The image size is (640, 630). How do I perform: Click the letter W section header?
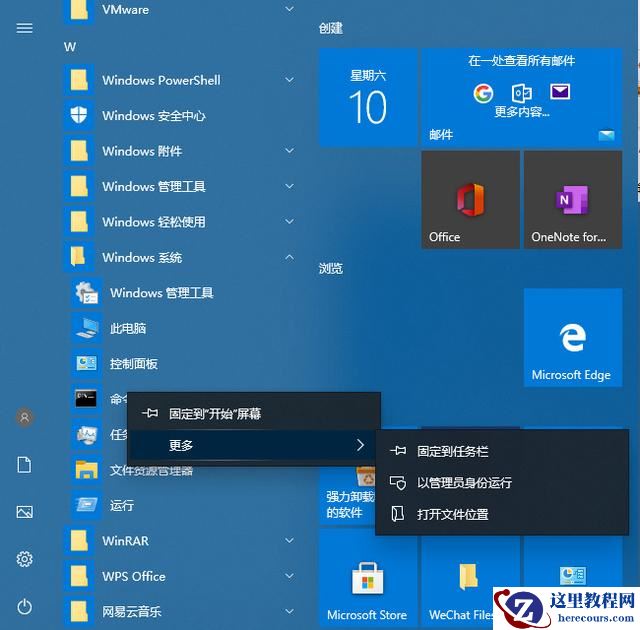click(x=70, y=47)
